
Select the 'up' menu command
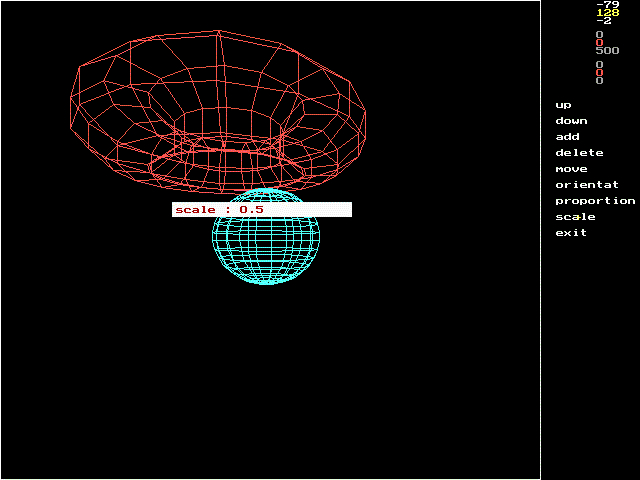(x=563, y=105)
